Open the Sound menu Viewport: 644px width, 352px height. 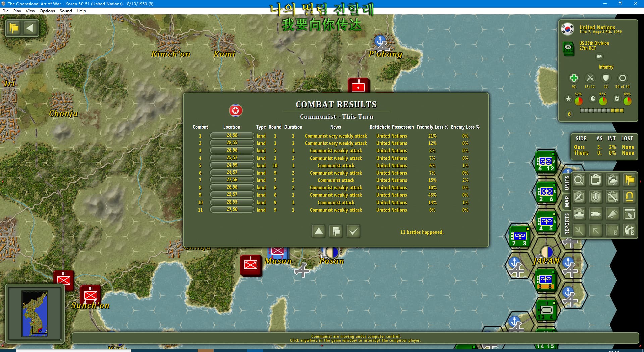(x=66, y=11)
